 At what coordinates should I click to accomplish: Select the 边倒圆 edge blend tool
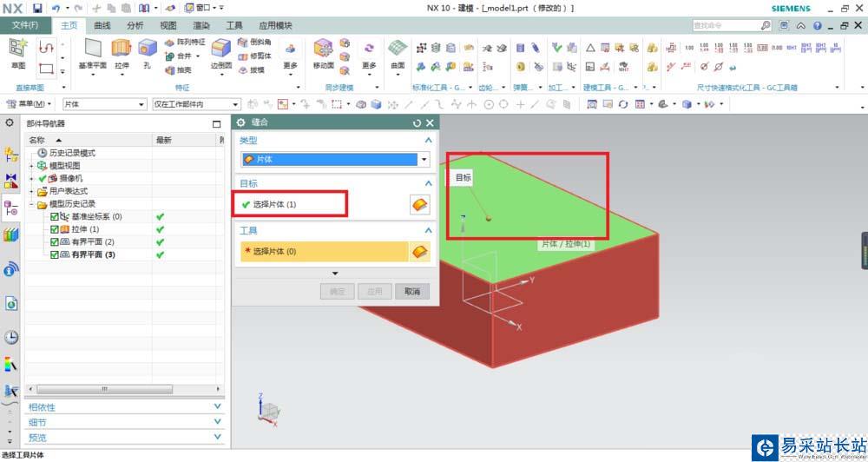220,55
